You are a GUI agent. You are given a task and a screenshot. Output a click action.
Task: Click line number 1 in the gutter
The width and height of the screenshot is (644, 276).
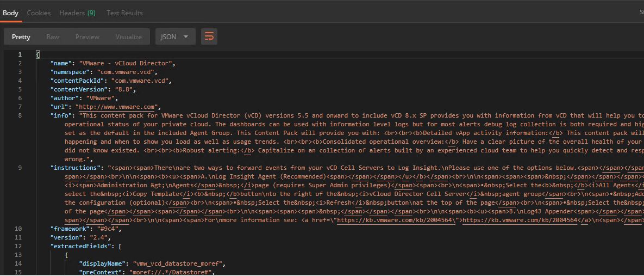click(20, 54)
